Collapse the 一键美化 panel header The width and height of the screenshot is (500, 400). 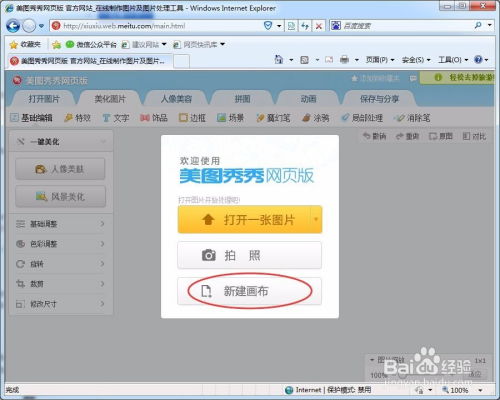pos(61,142)
